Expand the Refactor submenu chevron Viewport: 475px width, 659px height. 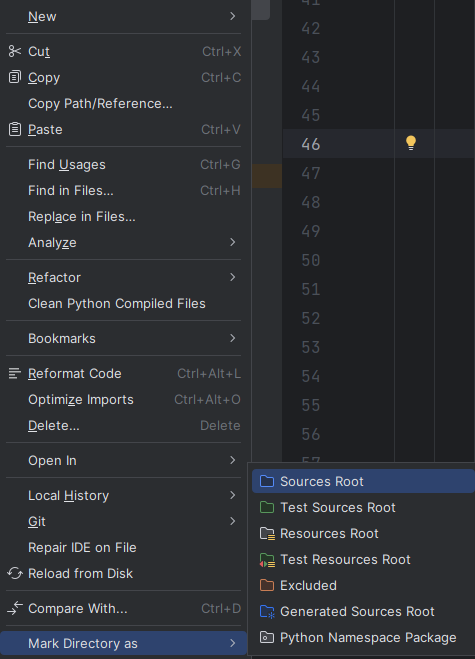click(x=232, y=277)
